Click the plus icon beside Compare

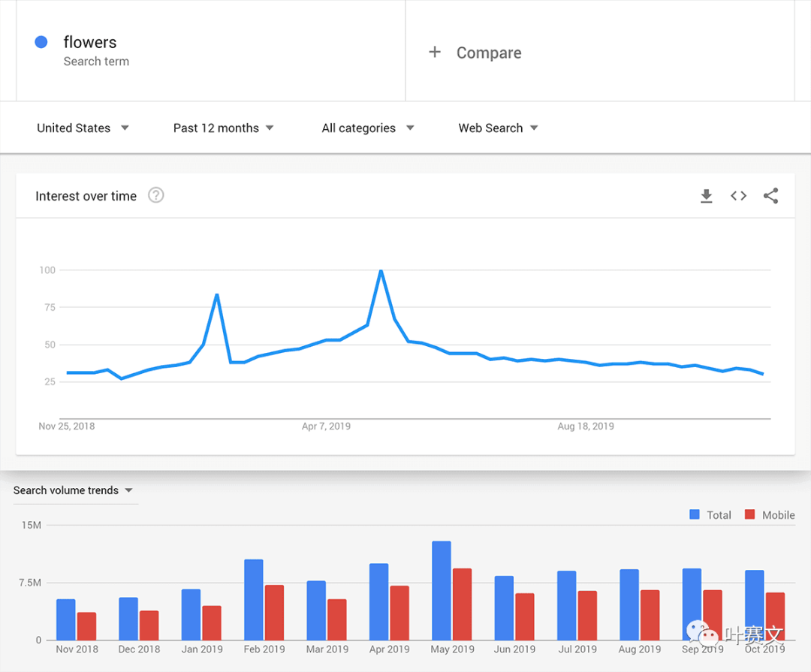435,52
